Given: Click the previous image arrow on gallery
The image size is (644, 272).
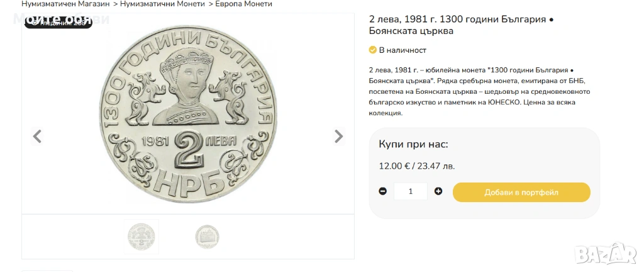Looking at the screenshot, I should click(37, 136).
